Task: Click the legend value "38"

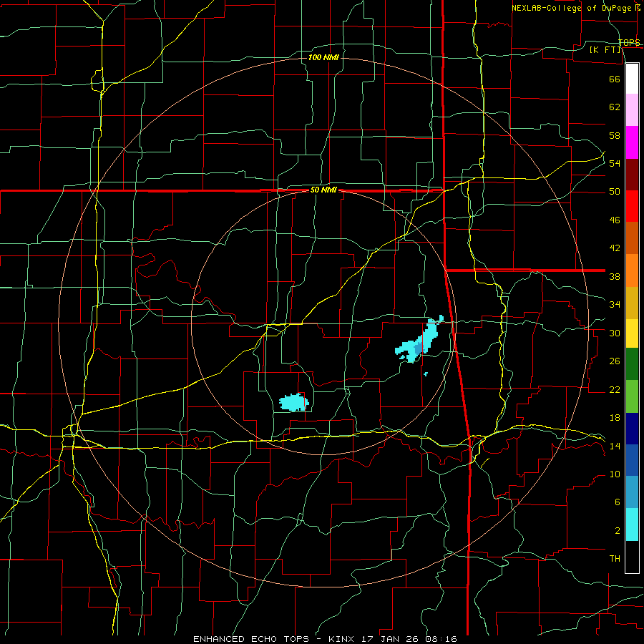Action: pyautogui.click(x=615, y=276)
